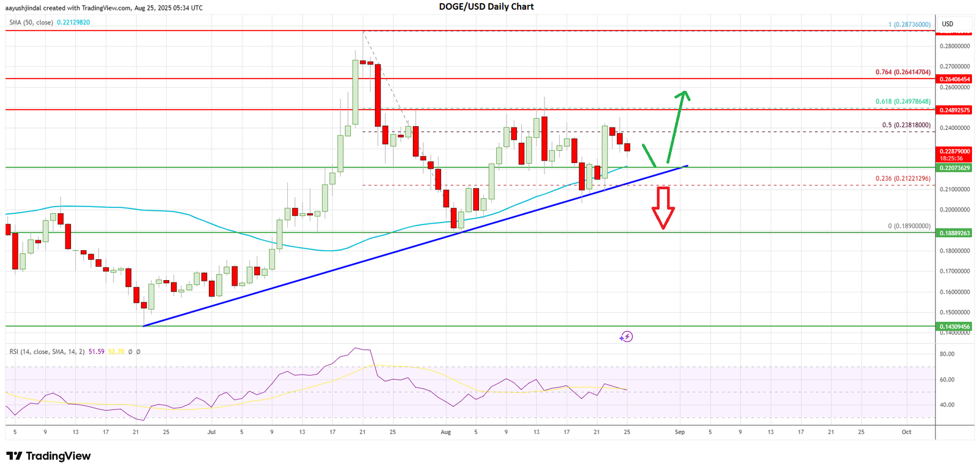Click the 0.764 Fibonacci level label
Screen dimensions: 980x472
[903, 72]
